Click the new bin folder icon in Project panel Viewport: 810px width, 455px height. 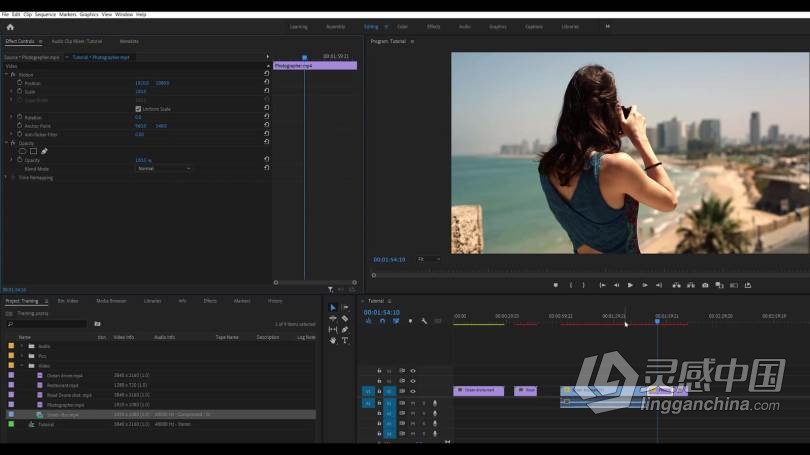(x=97, y=324)
